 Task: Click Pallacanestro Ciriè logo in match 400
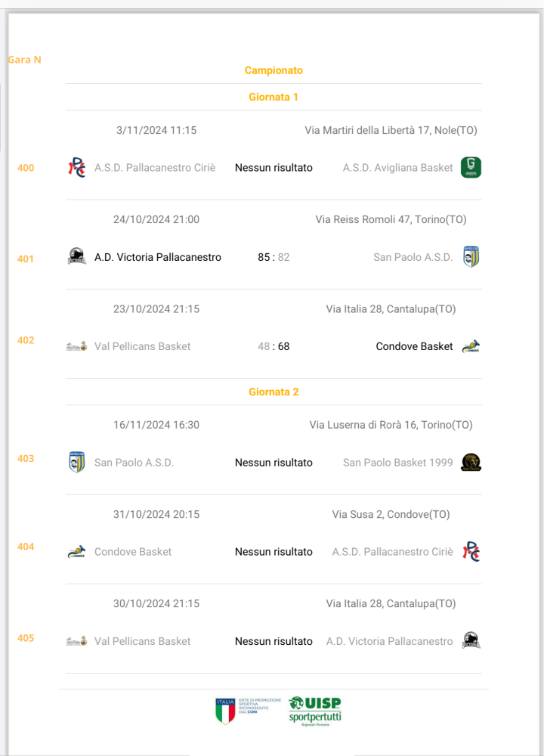click(x=76, y=167)
